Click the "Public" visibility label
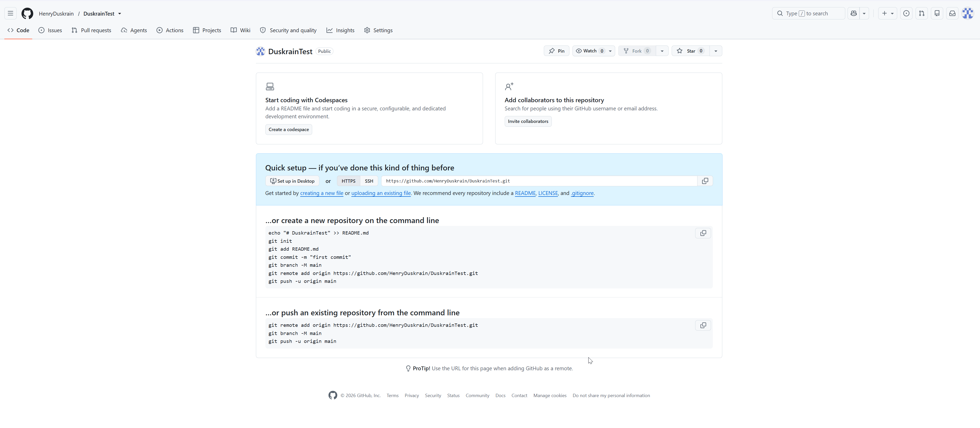980x428 pixels. tap(324, 51)
